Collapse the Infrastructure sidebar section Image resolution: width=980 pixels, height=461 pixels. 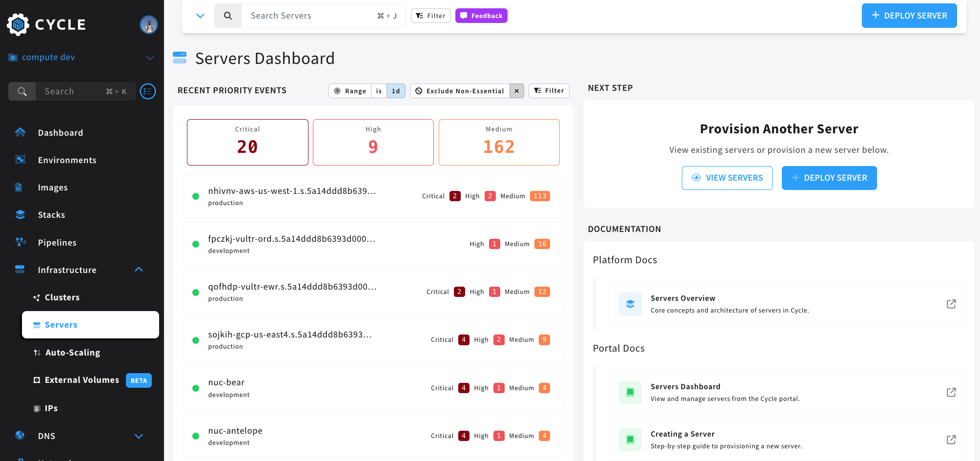[139, 269]
